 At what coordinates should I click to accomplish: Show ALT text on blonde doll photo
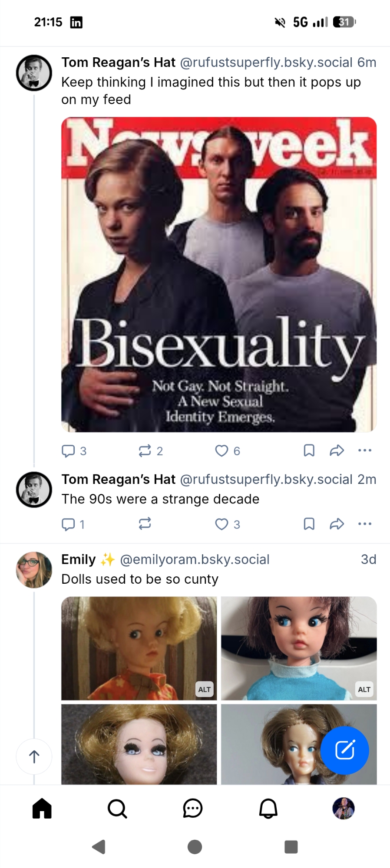[x=205, y=690]
